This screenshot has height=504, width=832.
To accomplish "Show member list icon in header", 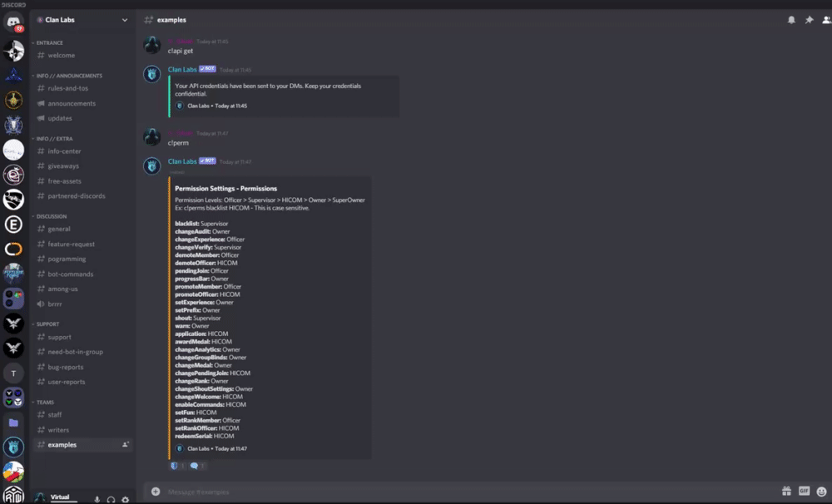I will [826, 20].
